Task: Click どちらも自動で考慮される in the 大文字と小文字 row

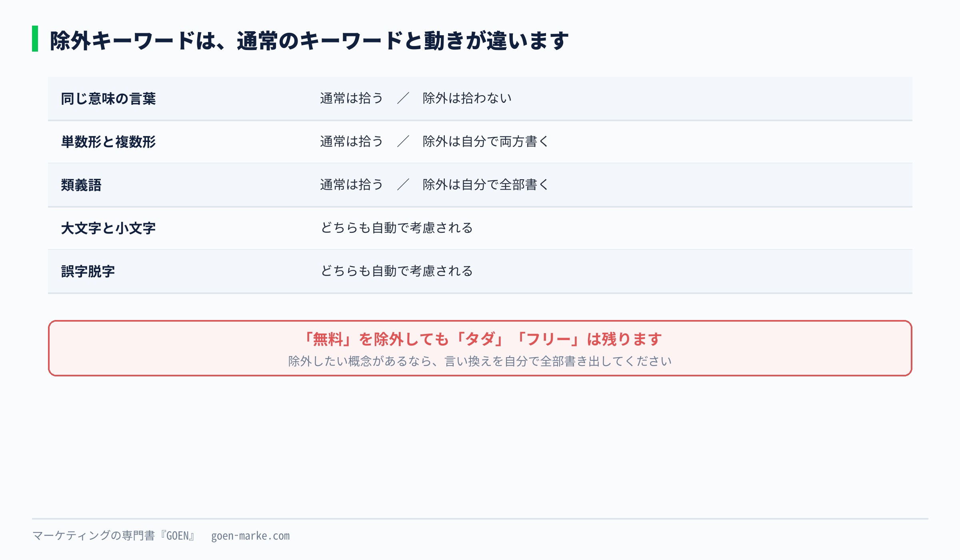Action: (396, 228)
